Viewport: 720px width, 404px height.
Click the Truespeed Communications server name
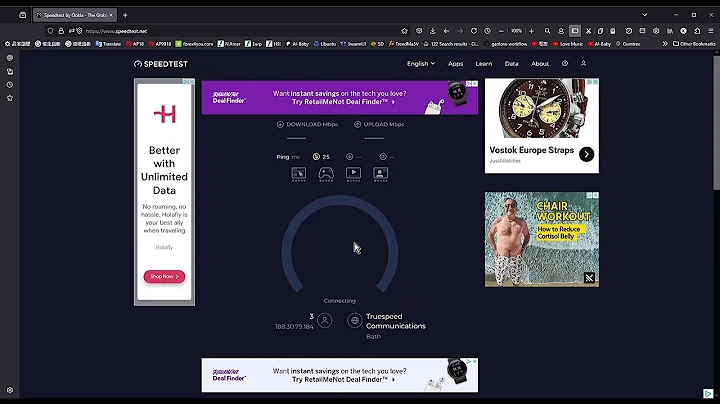(x=396, y=321)
